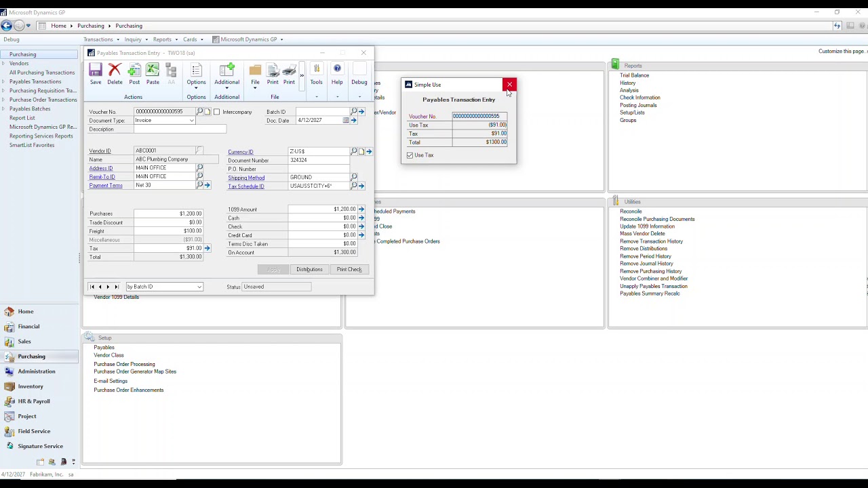868x488 pixels.
Task: Click the back navigation arrow in the top bar
Action: tap(6, 26)
